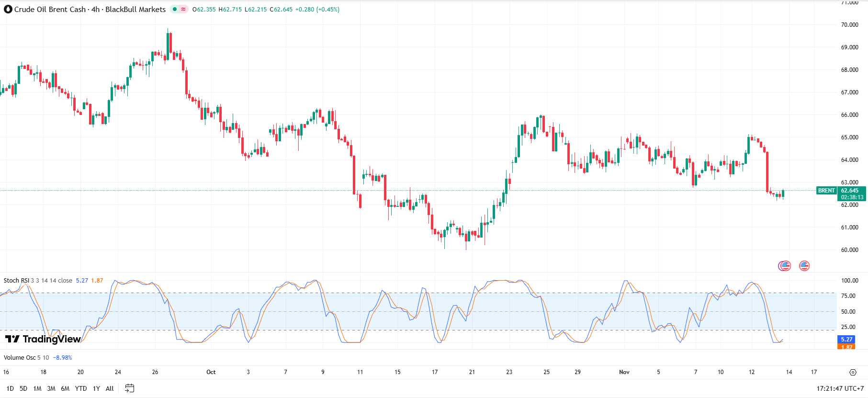Click the BRENT price label tag
Image resolution: width=868 pixels, height=398 pixels.
pyautogui.click(x=826, y=191)
